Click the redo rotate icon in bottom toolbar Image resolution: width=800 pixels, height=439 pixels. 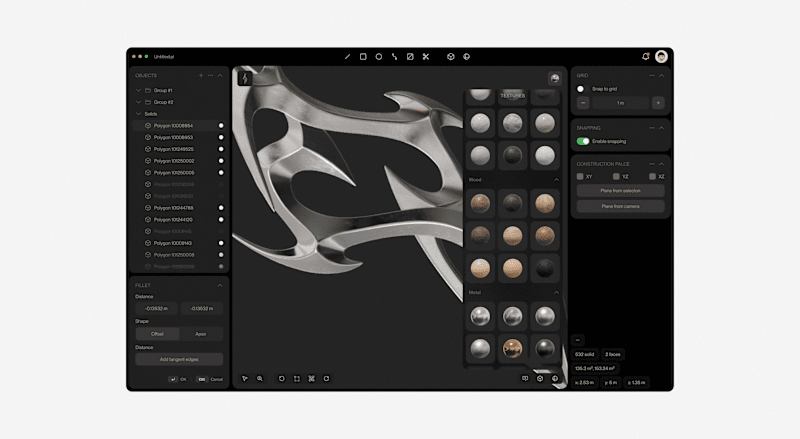(327, 378)
